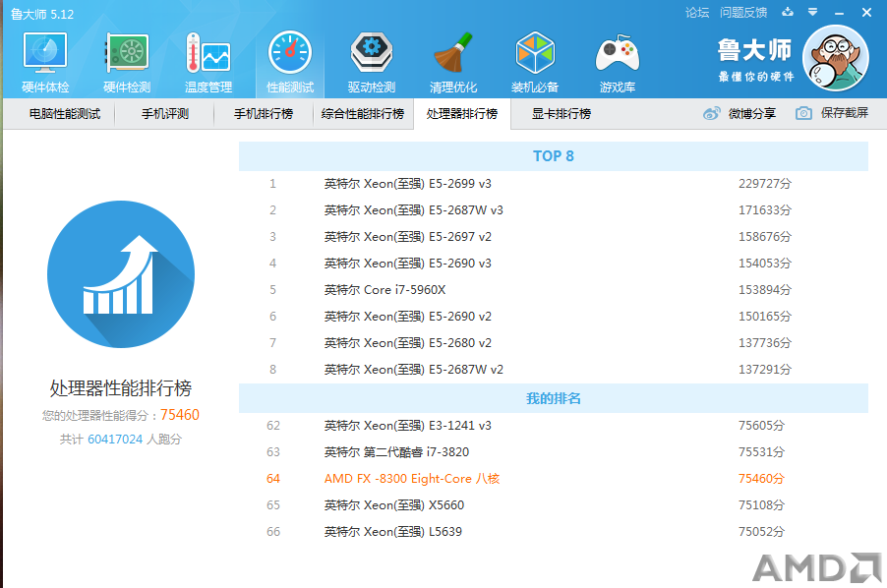
Task: Open 清理优化 cleanup optimization
Action: point(453,63)
